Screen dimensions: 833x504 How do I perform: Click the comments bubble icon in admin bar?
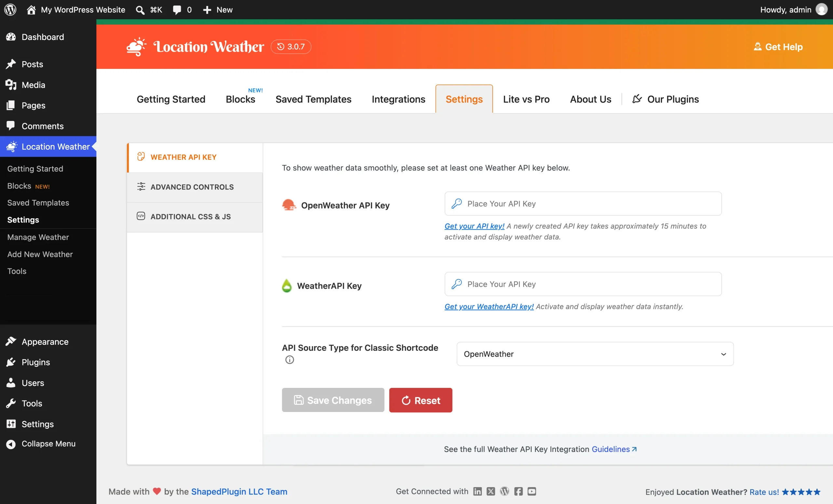click(177, 10)
